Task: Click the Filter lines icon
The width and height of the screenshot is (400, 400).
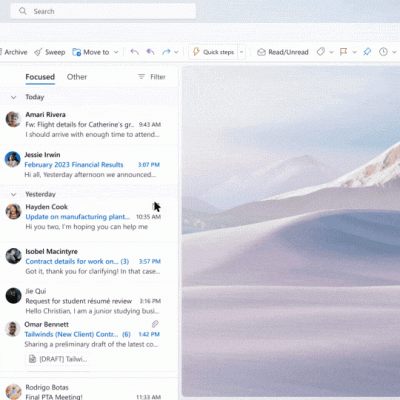Action: (141, 77)
